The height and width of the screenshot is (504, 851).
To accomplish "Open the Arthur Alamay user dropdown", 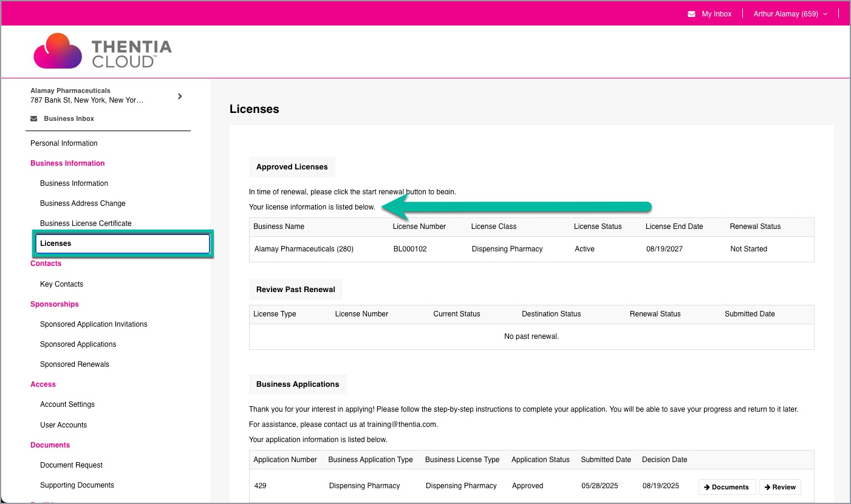I will pos(790,14).
